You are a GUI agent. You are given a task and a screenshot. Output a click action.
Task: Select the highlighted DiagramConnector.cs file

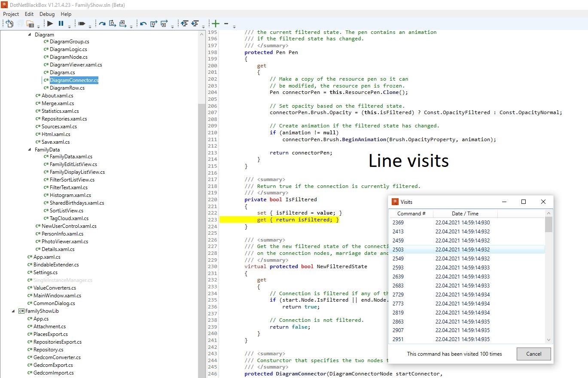point(74,80)
